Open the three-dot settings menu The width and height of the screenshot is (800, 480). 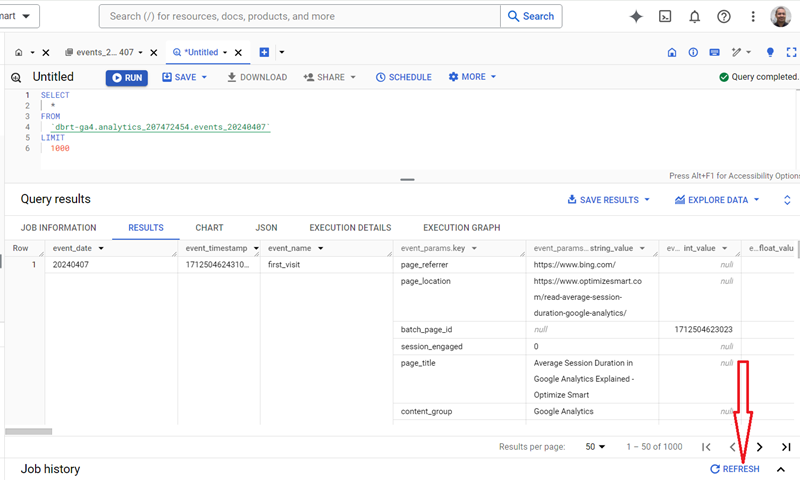(x=753, y=16)
